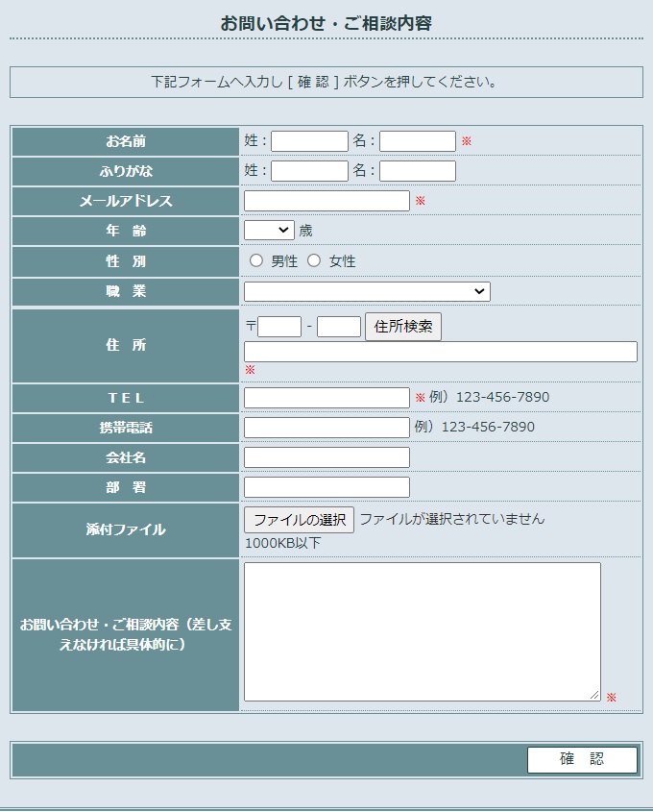Click the お名前 名 input field
653x812 pixels.
tap(417, 141)
